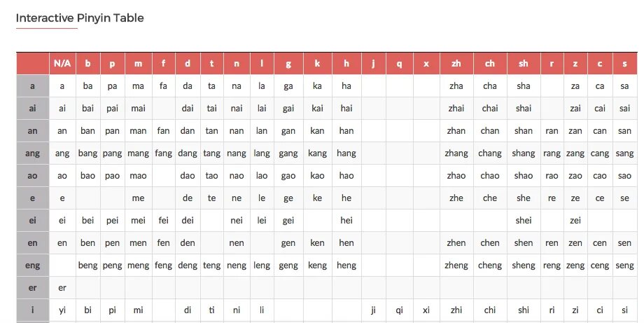The width and height of the screenshot is (644, 323).
Task: Select the 'x' initial column header
Action: click(x=426, y=63)
